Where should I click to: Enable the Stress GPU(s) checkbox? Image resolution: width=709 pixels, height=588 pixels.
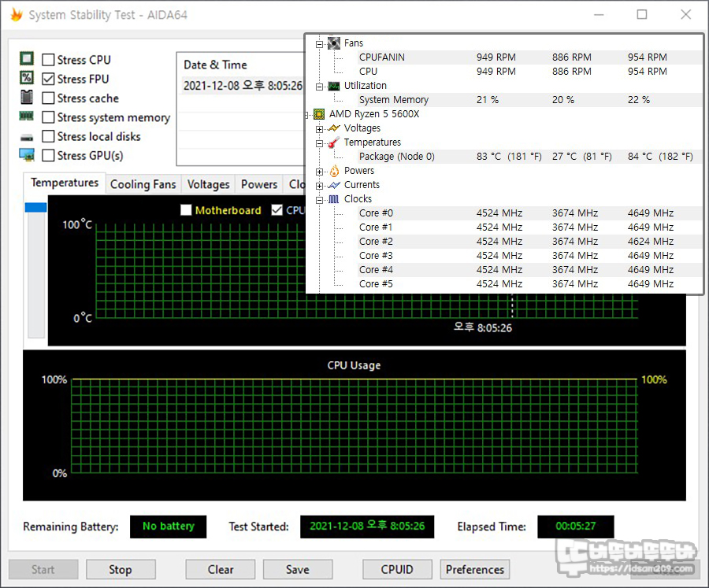pos(48,156)
